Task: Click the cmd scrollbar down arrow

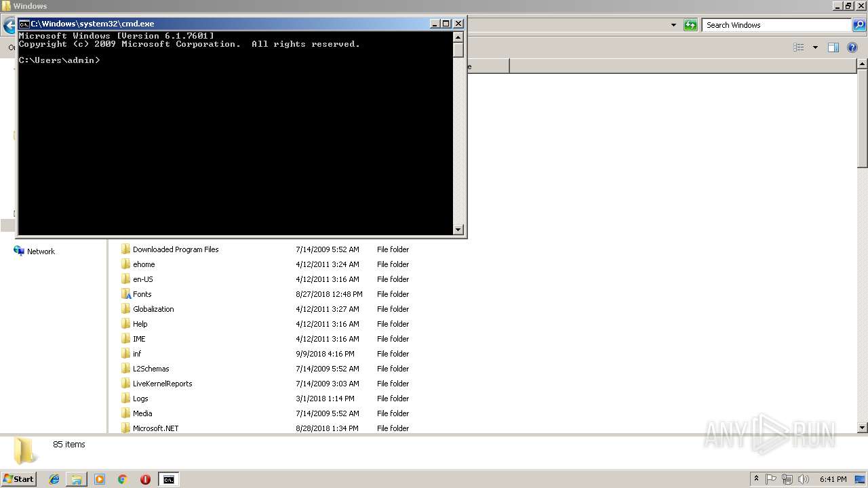Action: [458, 229]
